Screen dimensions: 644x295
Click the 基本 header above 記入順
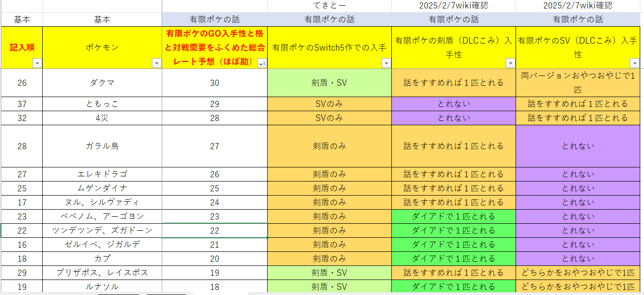pyautogui.click(x=22, y=20)
